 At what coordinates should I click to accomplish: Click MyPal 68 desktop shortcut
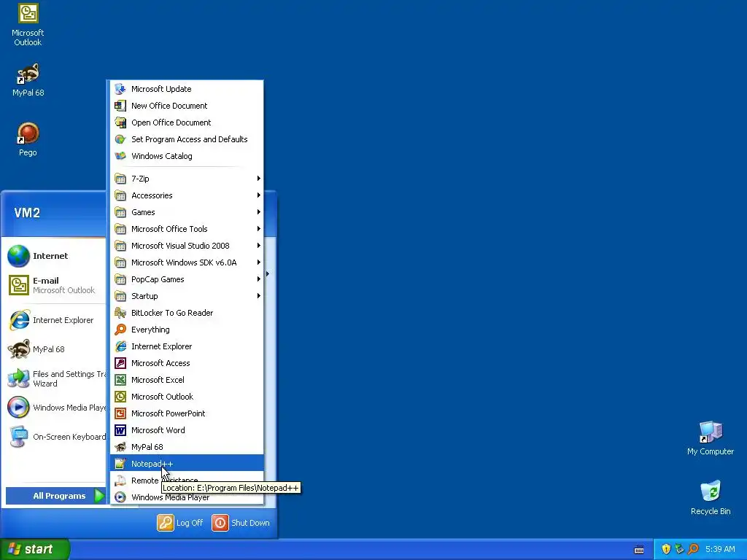pos(28,80)
